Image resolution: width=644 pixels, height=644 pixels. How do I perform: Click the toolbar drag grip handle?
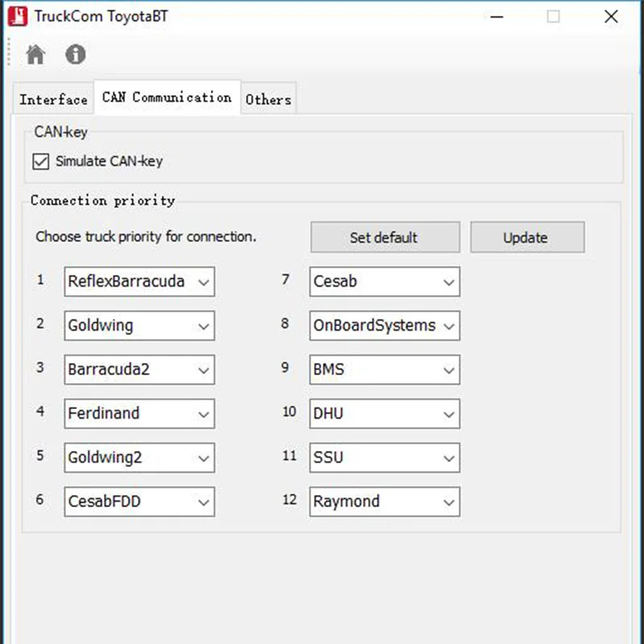point(9,52)
